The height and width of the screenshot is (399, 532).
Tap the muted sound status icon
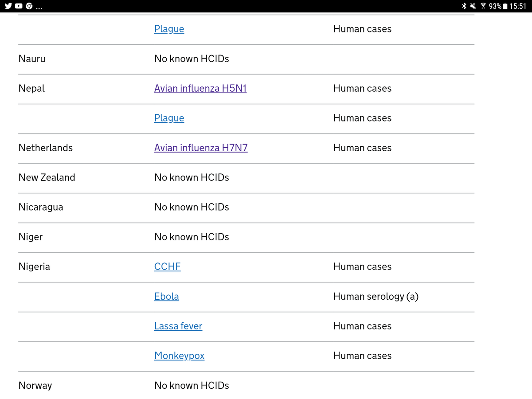[473, 6]
